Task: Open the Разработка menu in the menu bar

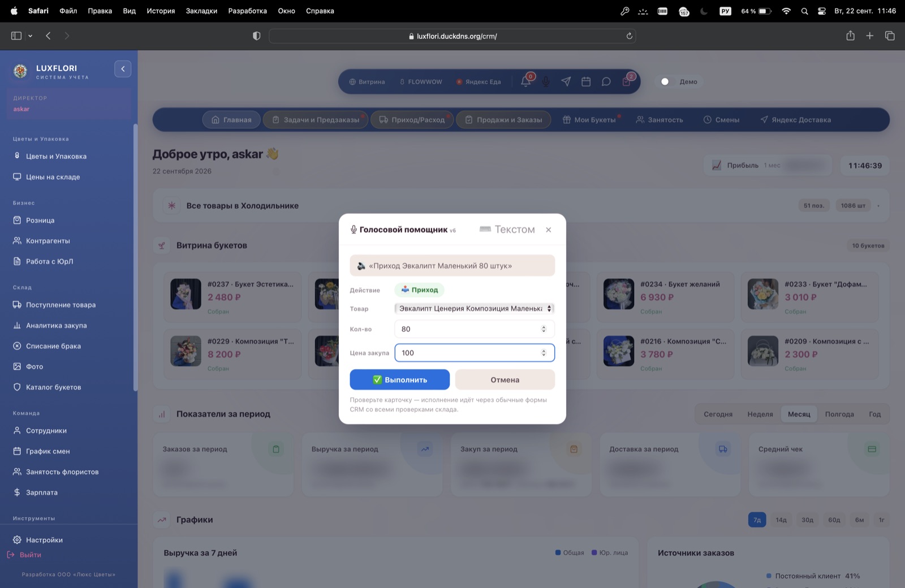Action: point(247,11)
